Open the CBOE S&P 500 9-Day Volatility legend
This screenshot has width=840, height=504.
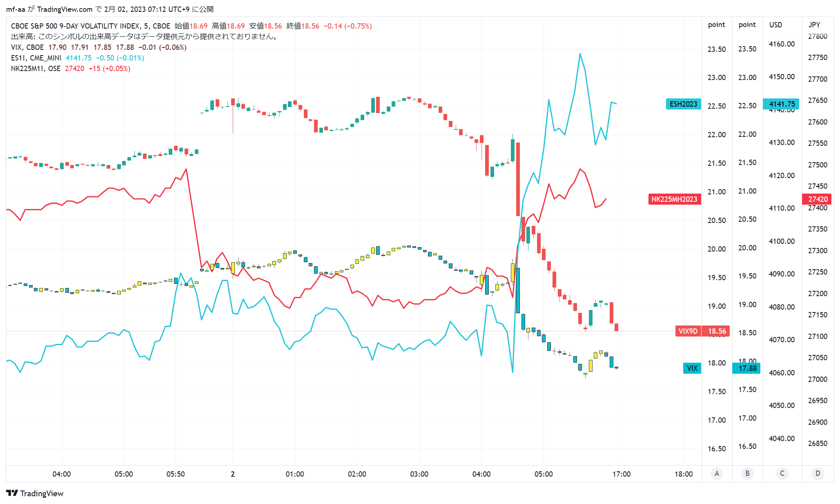coord(91,26)
